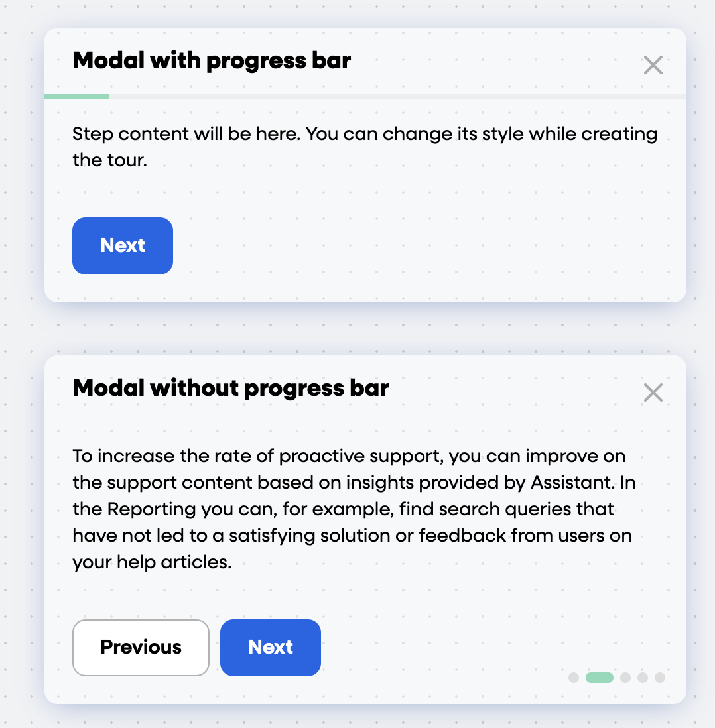Click the green filled progress bar segment
The image size is (715, 728).
coord(77,97)
